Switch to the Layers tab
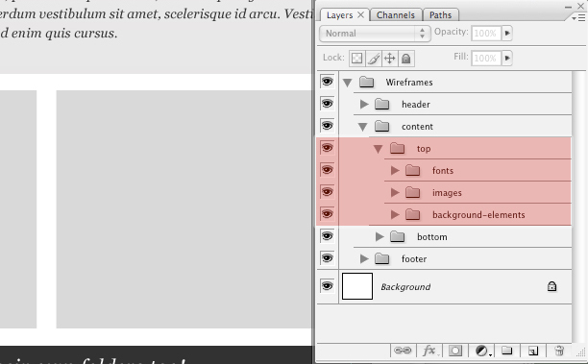Image resolution: width=588 pixels, height=364 pixels. [x=339, y=15]
